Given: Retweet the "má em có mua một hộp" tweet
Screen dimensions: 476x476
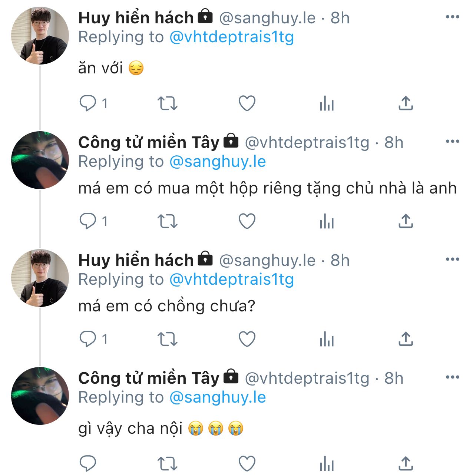Looking at the screenshot, I should pos(167,221).
